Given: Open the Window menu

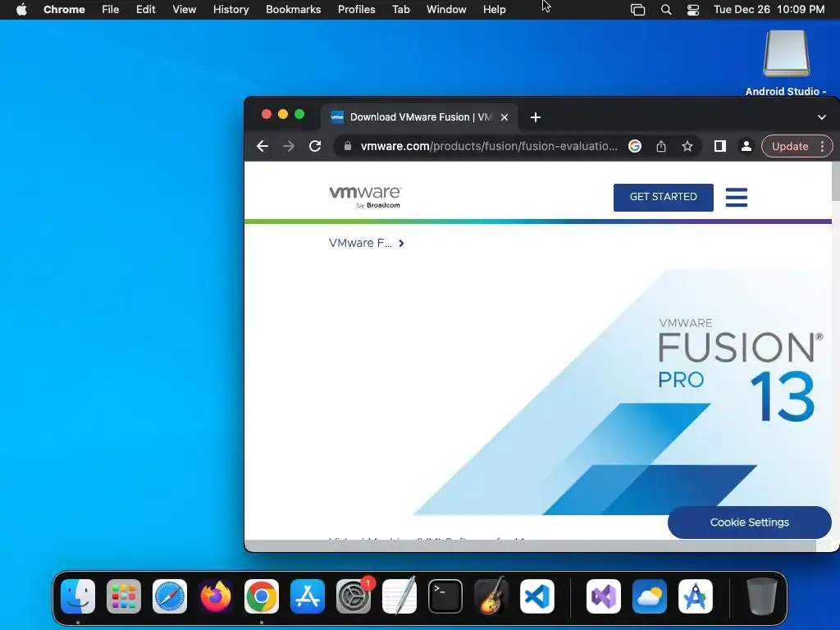Looking at the screenshot, I should coord(446,9).
